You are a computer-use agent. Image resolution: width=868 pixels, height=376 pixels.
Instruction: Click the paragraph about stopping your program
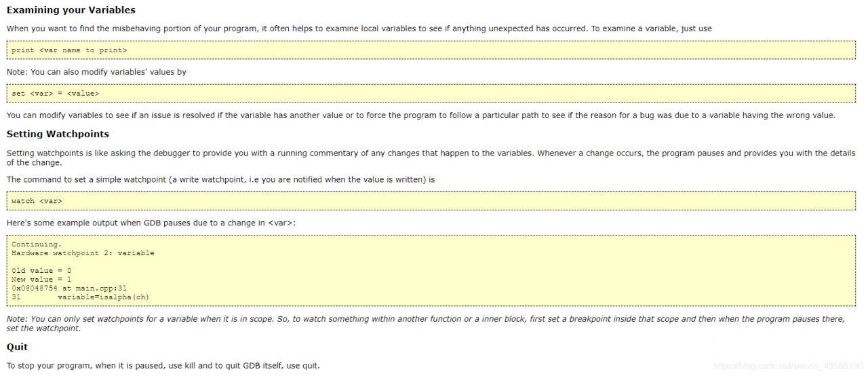(163, 366)
